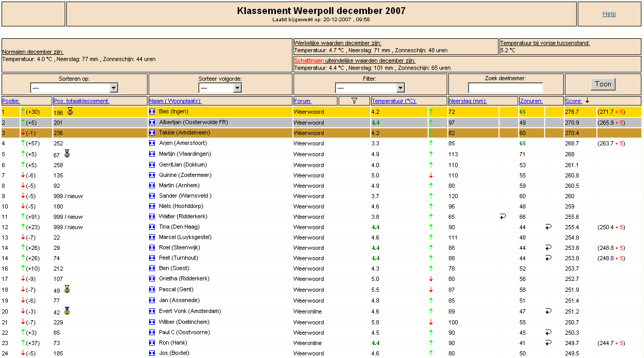Viewport: 644px width, 358px height.
Task: Click the Pos. totaalklassement column header
Action: pos(82,101)
